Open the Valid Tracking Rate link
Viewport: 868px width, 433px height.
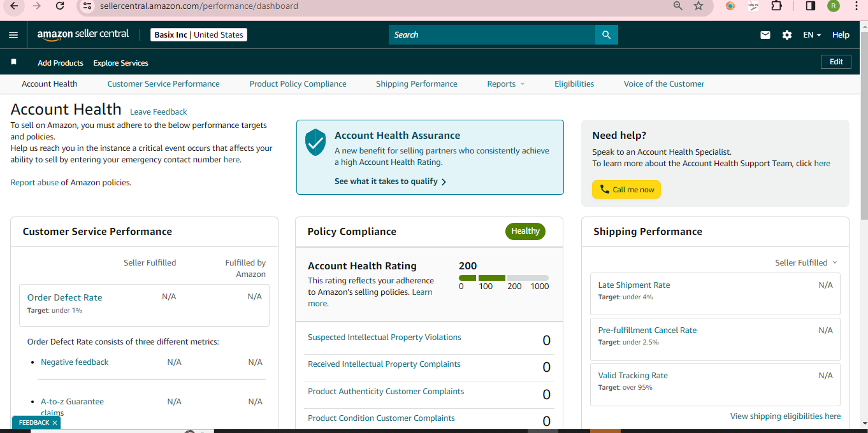(x=633, y=376)
